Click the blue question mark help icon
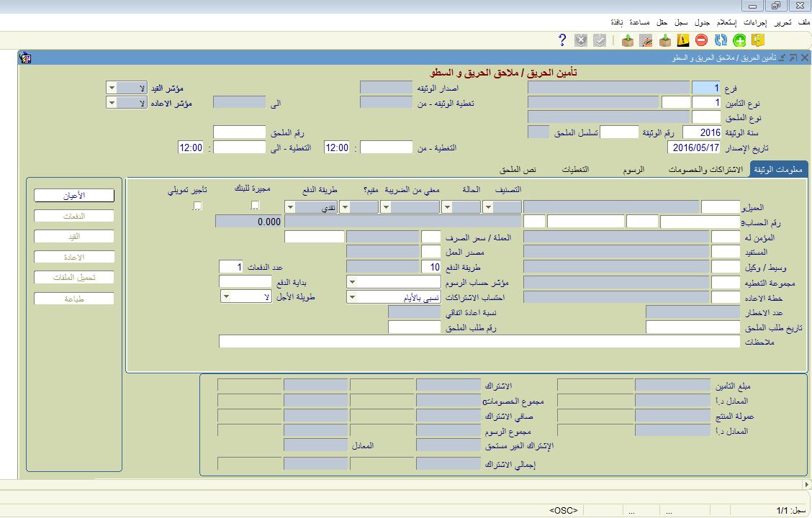This screenshot has height=518, width=812. (x=563, y=40)
